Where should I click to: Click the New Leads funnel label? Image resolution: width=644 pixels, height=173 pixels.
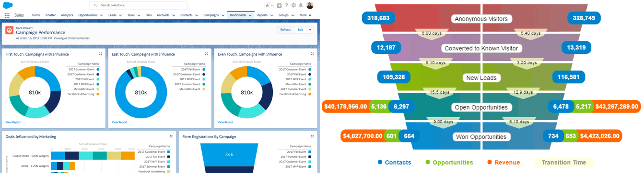coord(482,77)
